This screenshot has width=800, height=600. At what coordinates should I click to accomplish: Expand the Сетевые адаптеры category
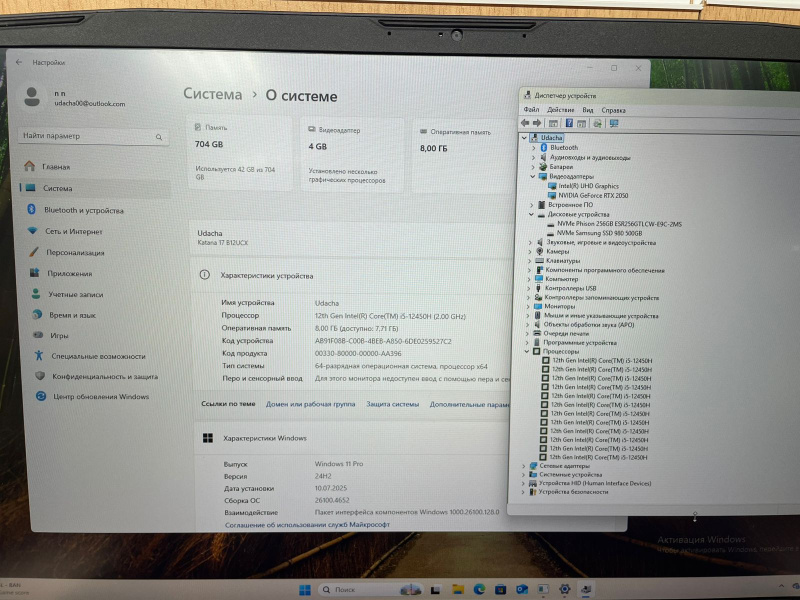(x=523, y=466)
